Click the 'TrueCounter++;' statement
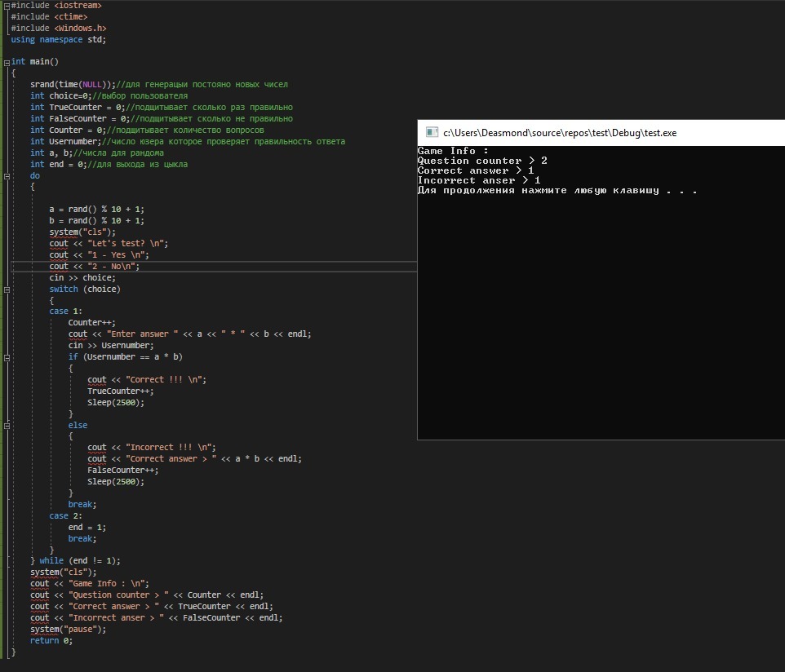785x672 pixels. (121, 391)
